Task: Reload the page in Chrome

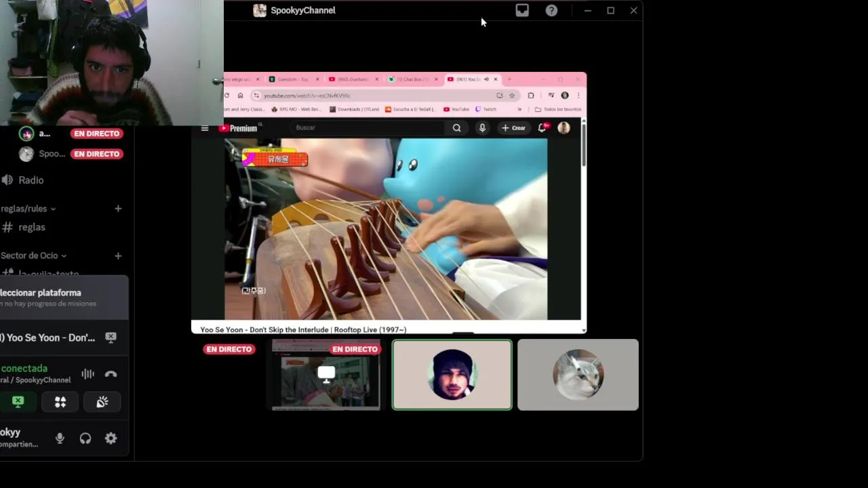Action: 226,96
